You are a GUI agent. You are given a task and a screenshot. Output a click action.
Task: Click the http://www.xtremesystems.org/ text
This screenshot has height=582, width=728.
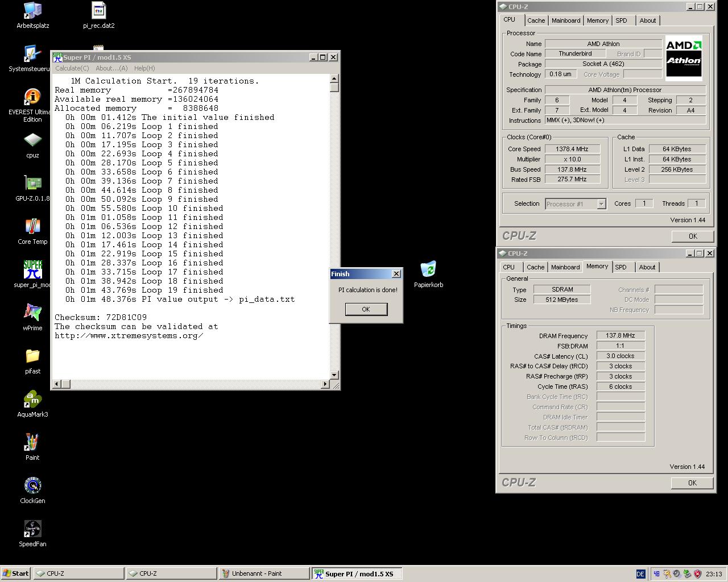coord(129,335)
